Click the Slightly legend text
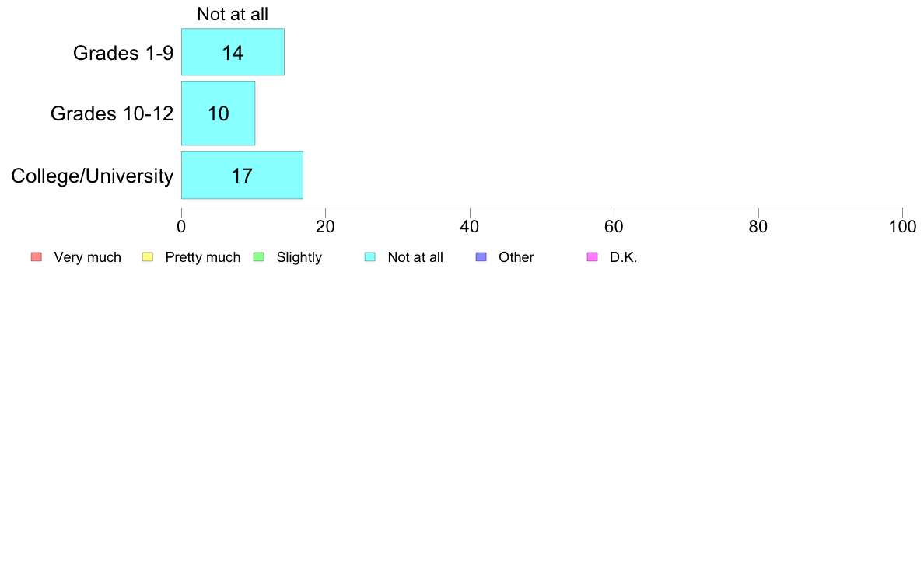This screenshot has height=572, width=924. [299, 257]
